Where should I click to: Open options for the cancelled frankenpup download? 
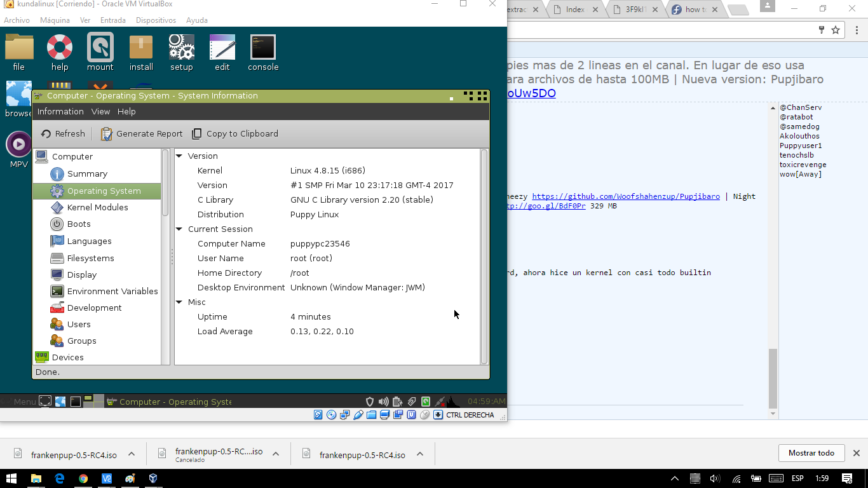coord(276,454)
